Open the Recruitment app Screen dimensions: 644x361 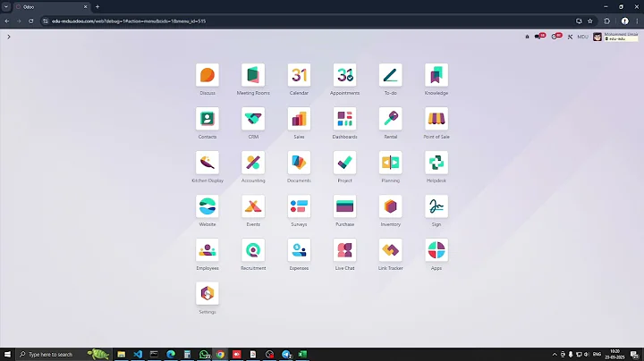click(x=253, y=250)
